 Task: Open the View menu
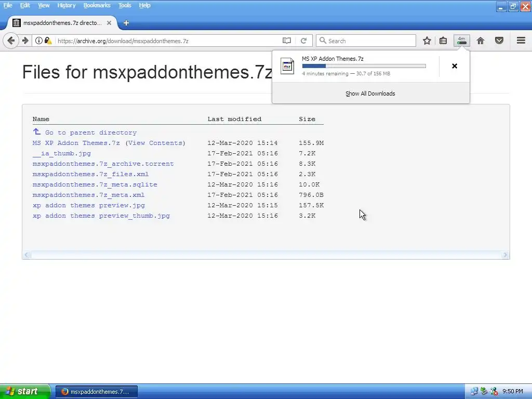[44, 5]
